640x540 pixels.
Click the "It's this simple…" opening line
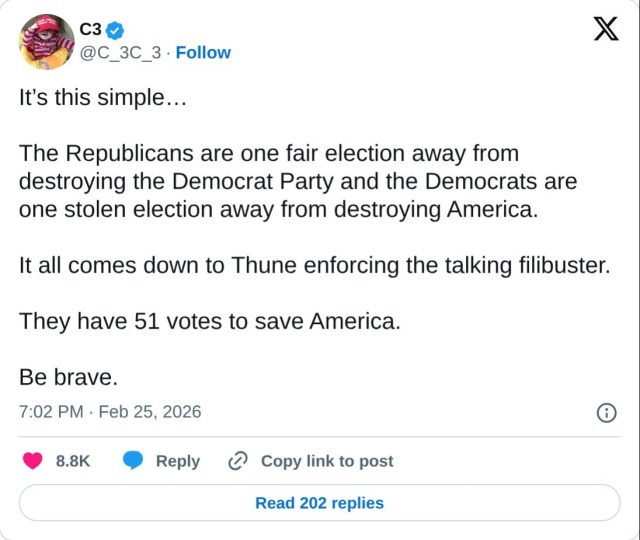(x=103, y=98)
